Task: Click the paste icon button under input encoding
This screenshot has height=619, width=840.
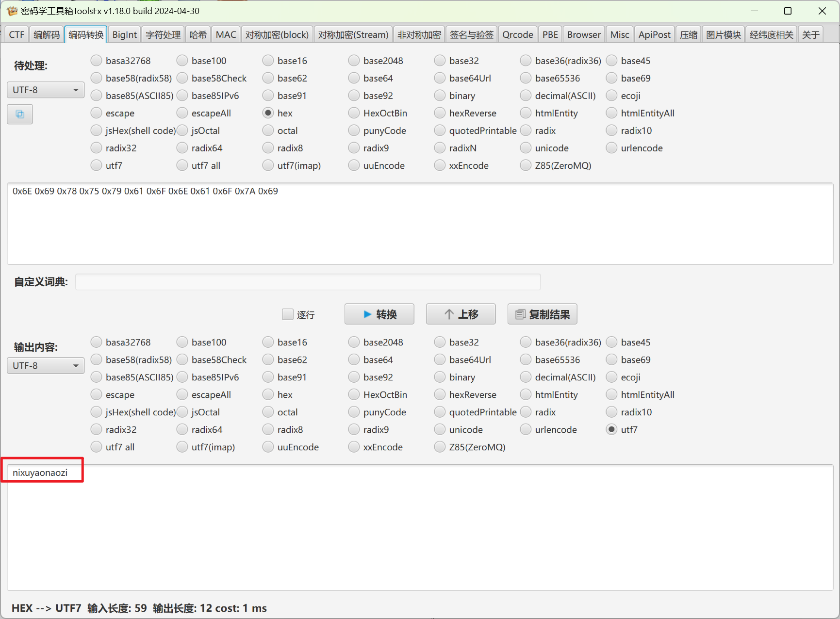Action: (x=20, y=114)
